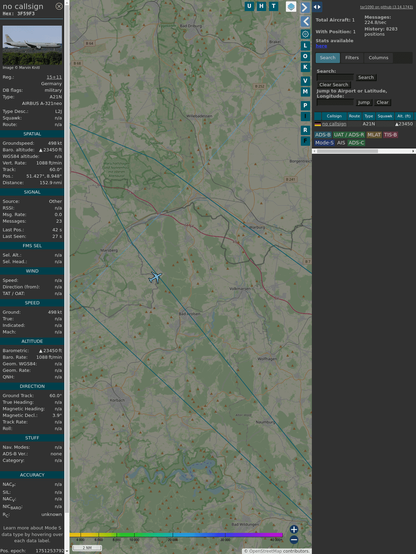Screen dimensions: 416x554
Task: Zoom in on the map
Action: (x=294, y=529)
